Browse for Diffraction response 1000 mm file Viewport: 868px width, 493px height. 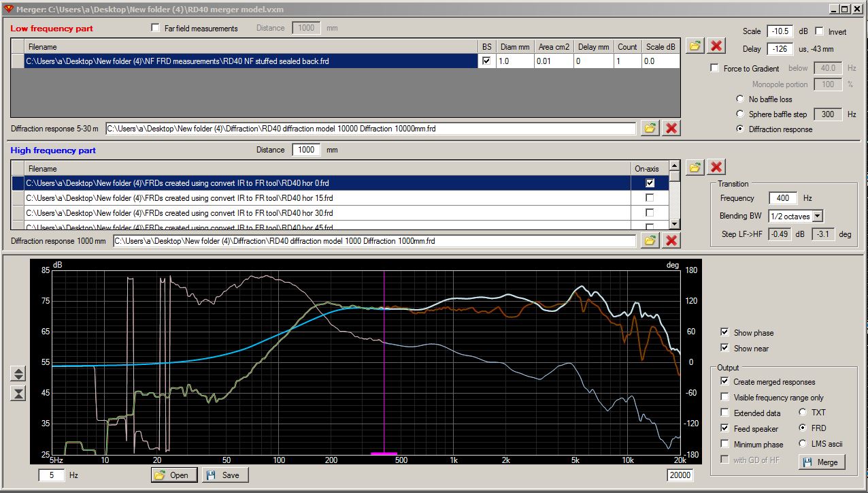pos(650,240)
